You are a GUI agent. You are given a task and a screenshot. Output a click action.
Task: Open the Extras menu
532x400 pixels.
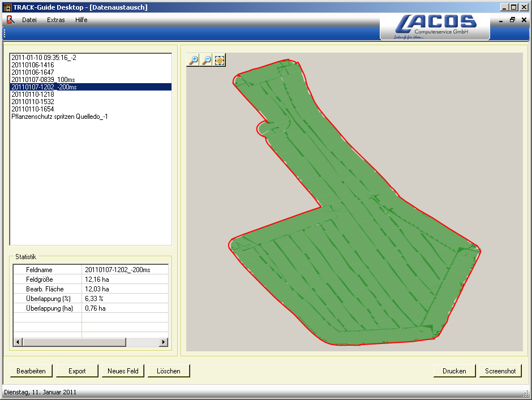tap(55, 20)
